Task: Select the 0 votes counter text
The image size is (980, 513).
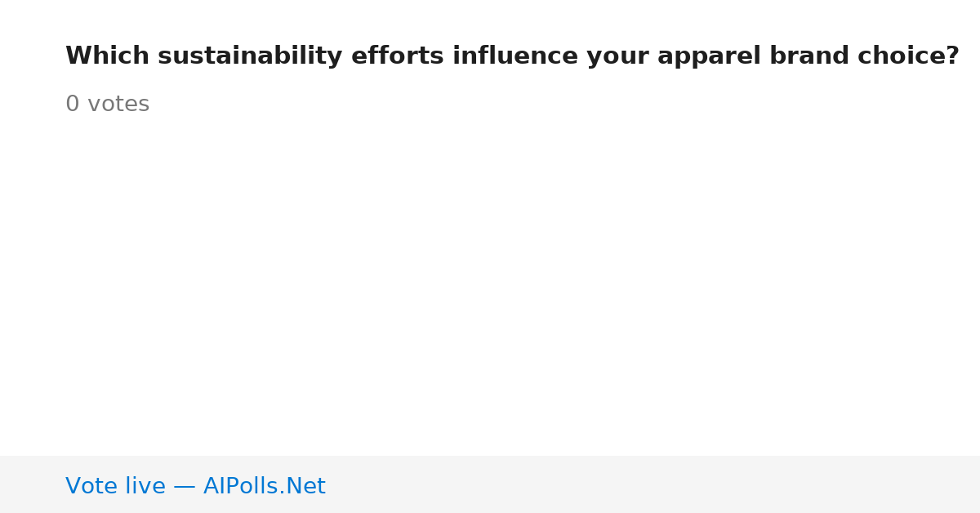Action: point(107,105)
